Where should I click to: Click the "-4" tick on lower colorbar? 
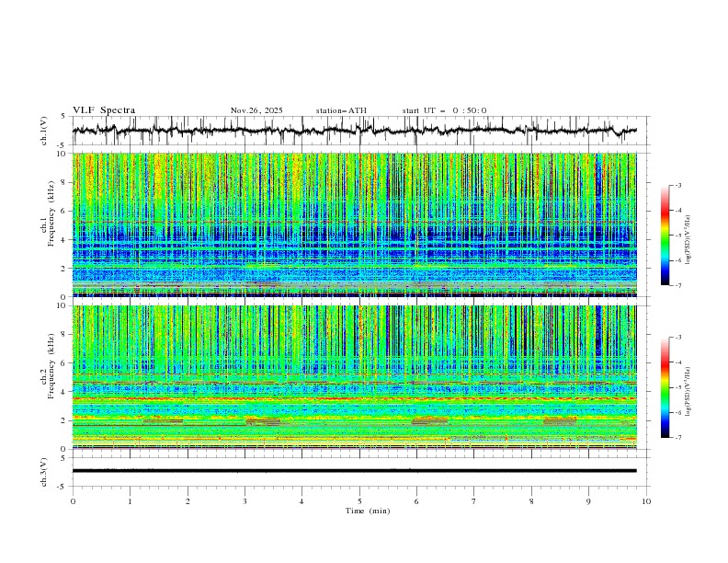coord(678,362)
